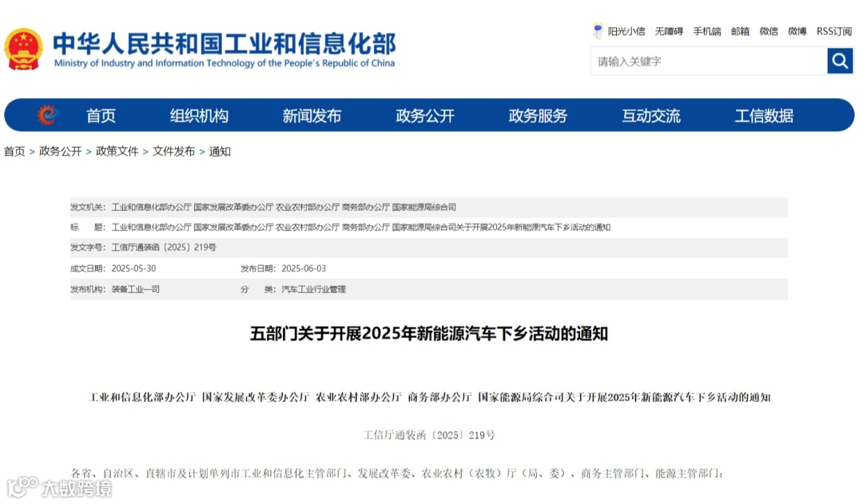
Task: Click the 手机端 mobile link
Action: tap(706, 31)
